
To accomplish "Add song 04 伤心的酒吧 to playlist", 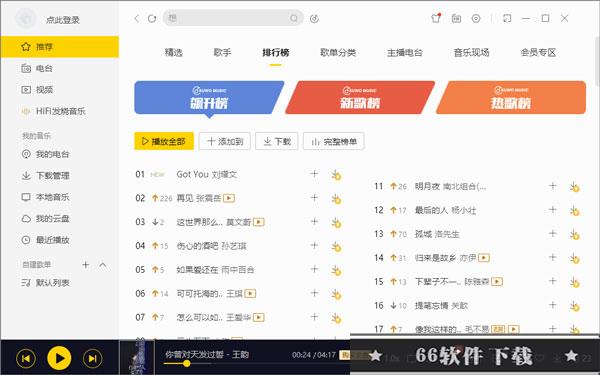I will (x=314, y=245).
